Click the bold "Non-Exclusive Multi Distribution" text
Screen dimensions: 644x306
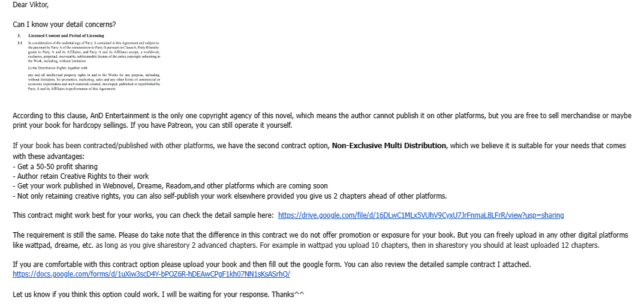point(389,146)
